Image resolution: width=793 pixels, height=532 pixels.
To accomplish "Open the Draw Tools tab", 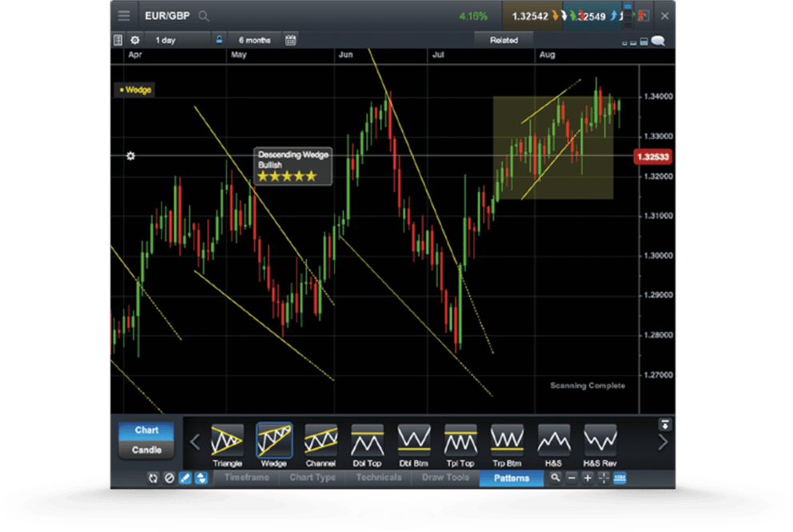I will [x=446, y=478].
